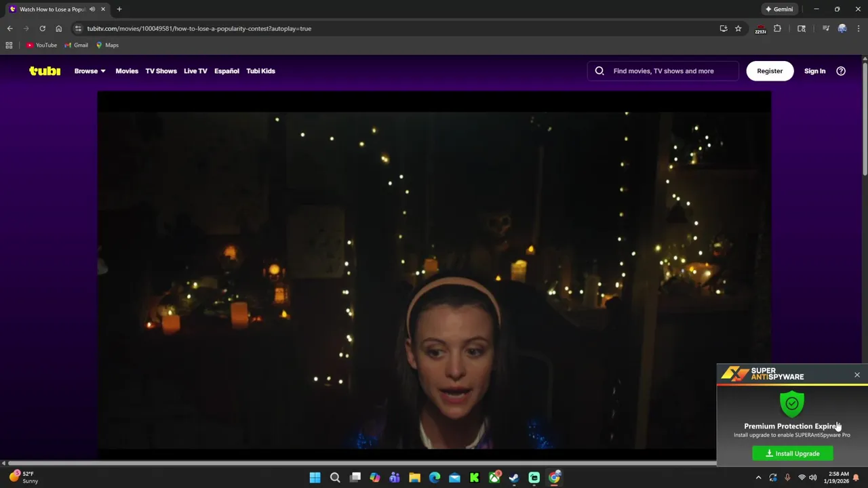Screen dimensions: 868x488
Task: Switch to Live TV
Action: [x=195, y=70]
